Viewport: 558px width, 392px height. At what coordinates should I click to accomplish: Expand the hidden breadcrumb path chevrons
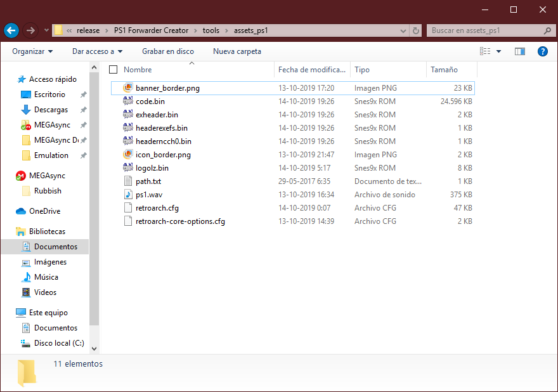pyautogui.click(x=69, y=30)
